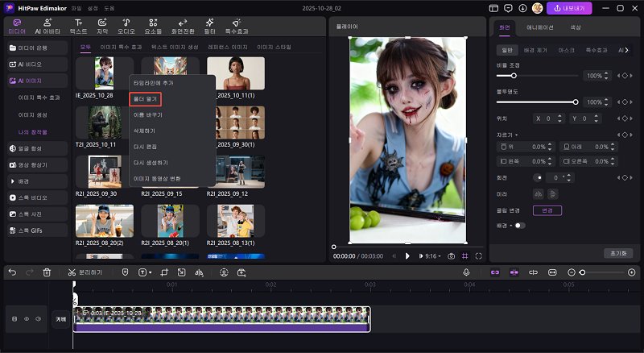The width and height of the screenshot is (644, 353).
Task: Toggle track lock icon in timeline
Action: [14, 319]
